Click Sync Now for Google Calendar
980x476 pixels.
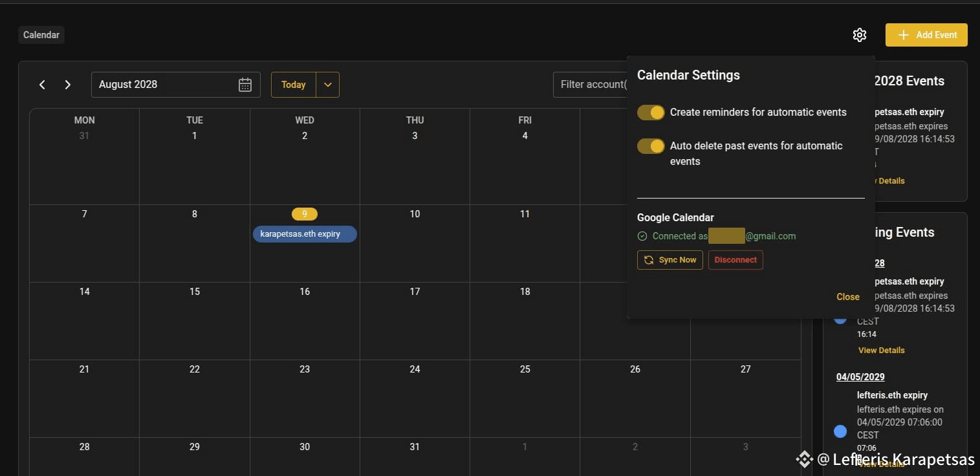tap(670, 260)
